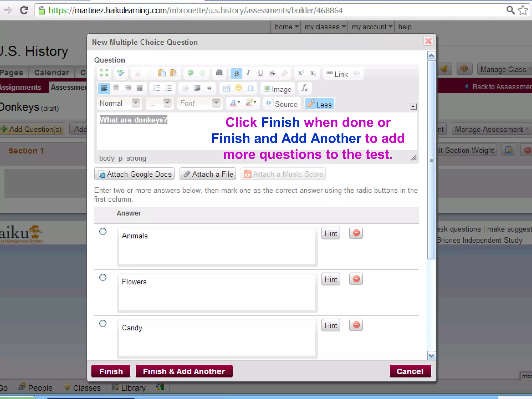Maximize the question editor with the fullscreen icon

pos(104,73)
